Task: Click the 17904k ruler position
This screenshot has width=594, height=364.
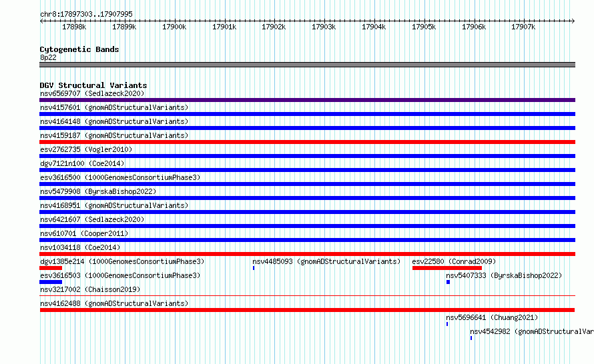Action: tap(374, 27)
